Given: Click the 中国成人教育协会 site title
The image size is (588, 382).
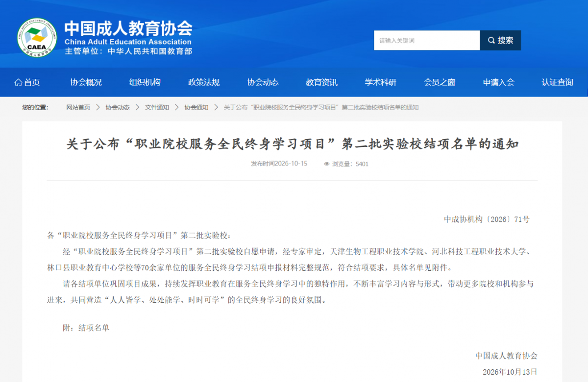Looking at the screenshot, I should 128,28.
